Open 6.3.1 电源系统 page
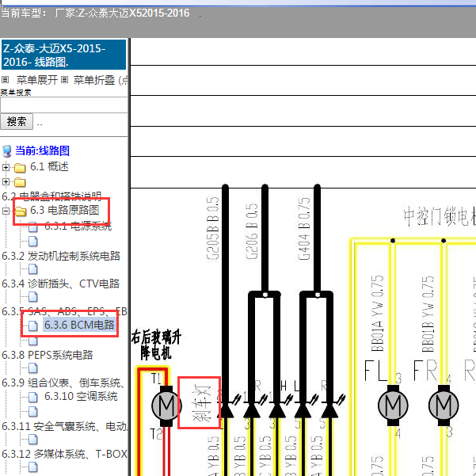The image size is (476, 476). tap(78, 226)
